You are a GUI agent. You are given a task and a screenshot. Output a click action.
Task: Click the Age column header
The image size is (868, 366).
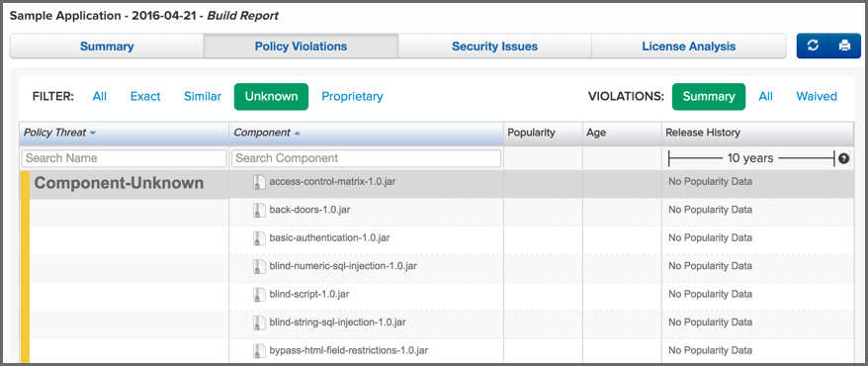(622, 133)
